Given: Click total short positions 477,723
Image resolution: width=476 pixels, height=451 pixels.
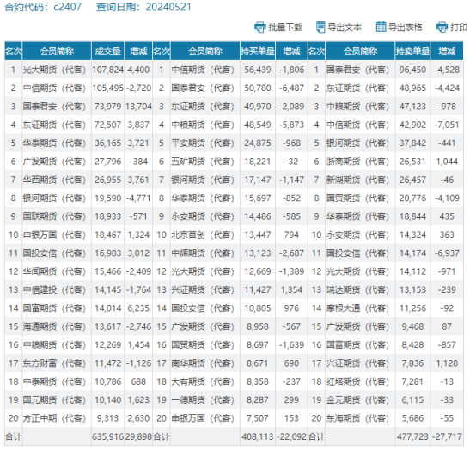Looking at the screenshot, I should pos(412,436).
